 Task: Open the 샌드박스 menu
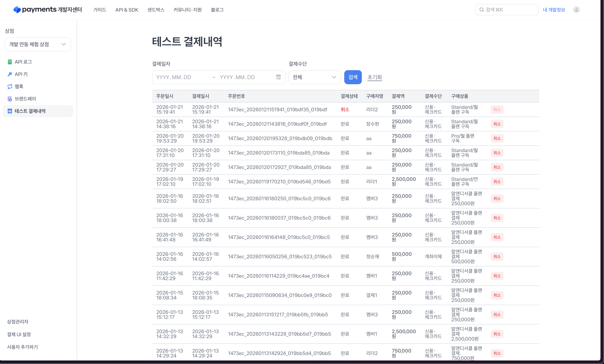[x=156, y=10]
